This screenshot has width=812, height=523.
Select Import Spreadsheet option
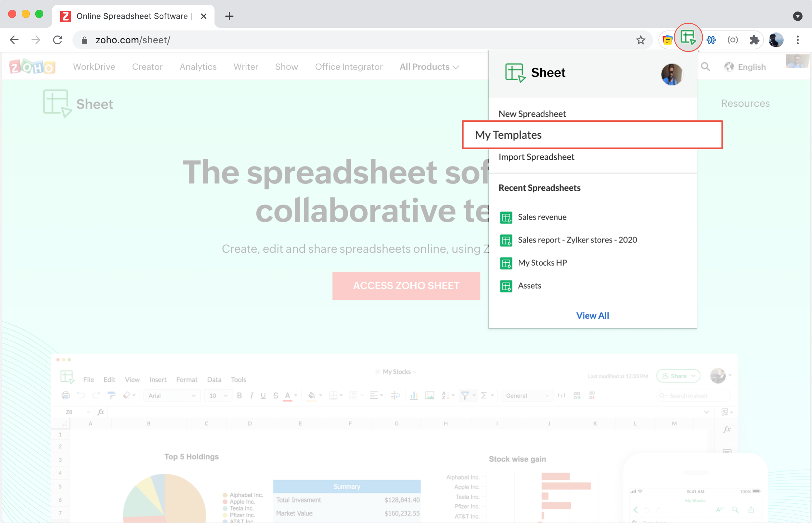536,157
